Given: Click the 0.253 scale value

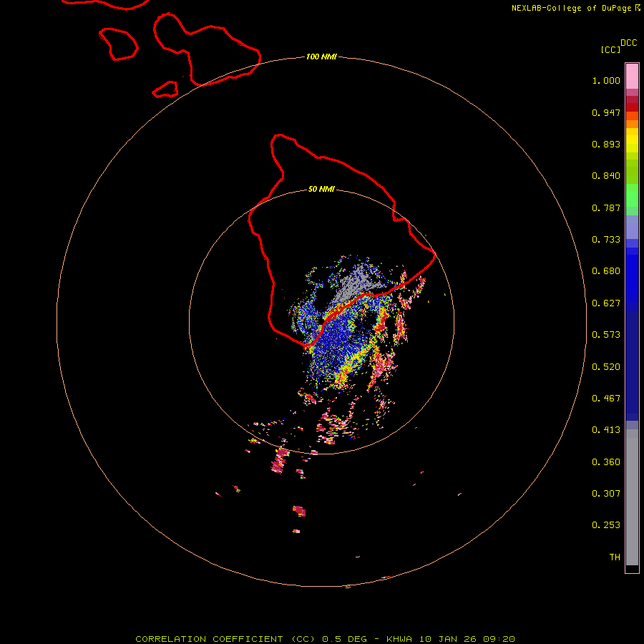Looking at the screenshot, I should point(606,525).
